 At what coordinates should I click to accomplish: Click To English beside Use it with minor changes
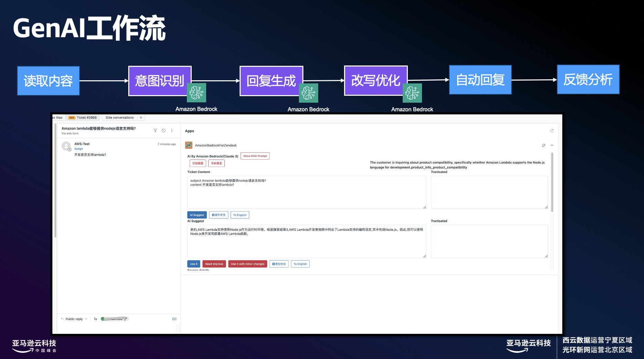[300, 264]
